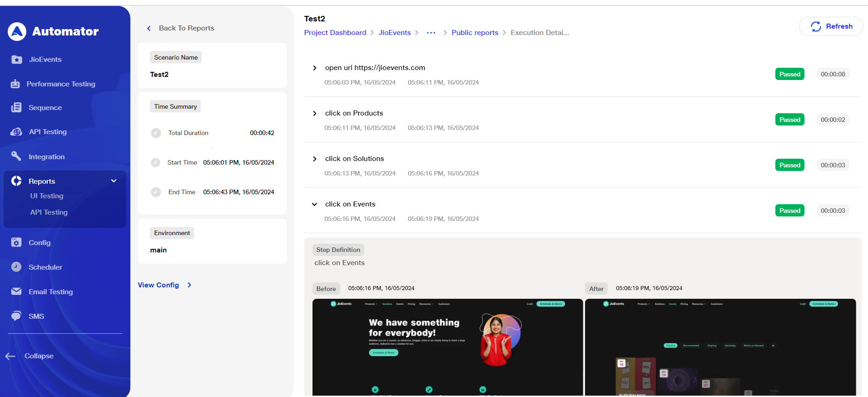
Task: Open API Testing under Reports
Action: pyautogui.click(x=49, y=212)
